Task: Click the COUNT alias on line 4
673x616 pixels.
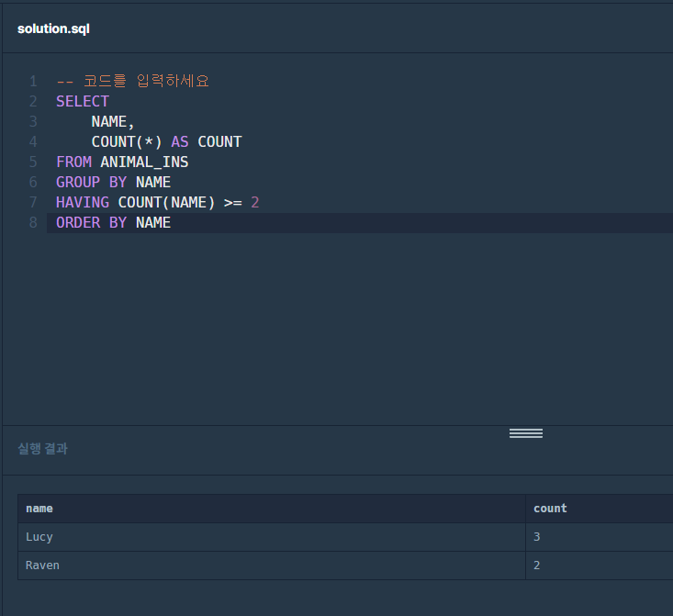Action: pos(219,141)
